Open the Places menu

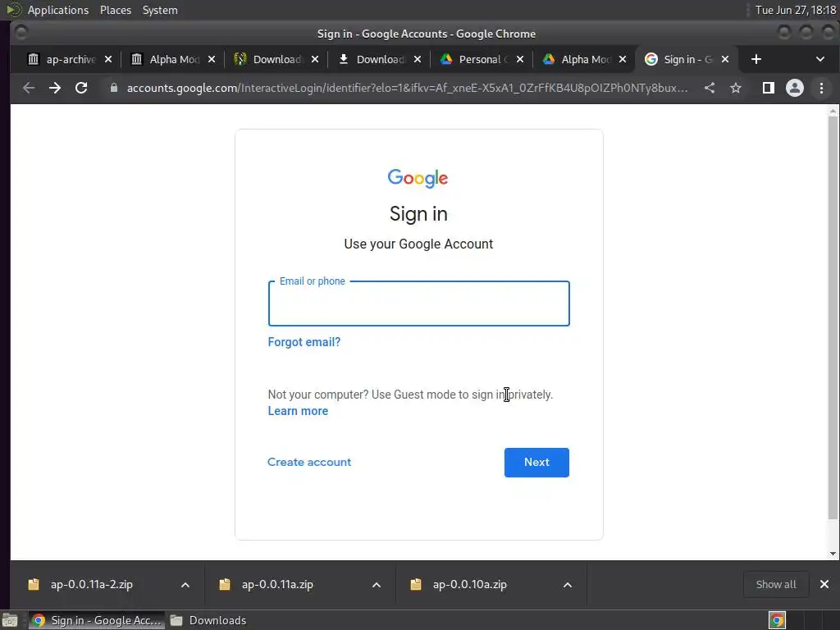tap(116, 10)
